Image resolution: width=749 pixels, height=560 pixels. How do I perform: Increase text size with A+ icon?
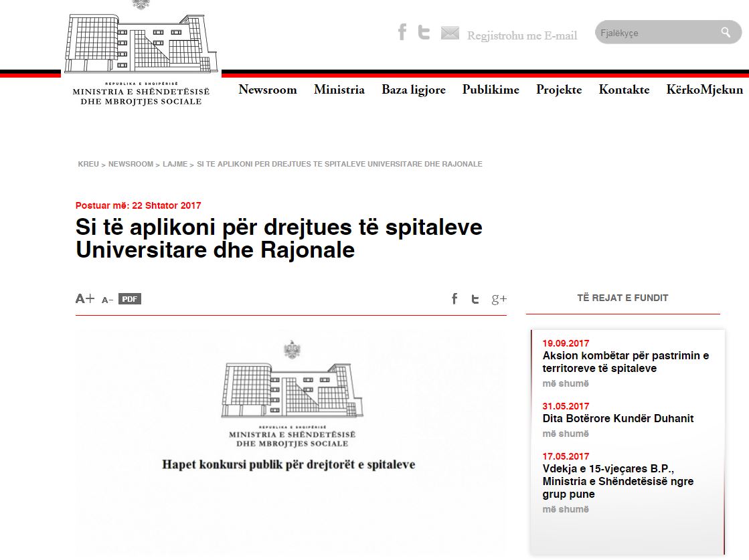pyautogui.click(x=85, y=299)
